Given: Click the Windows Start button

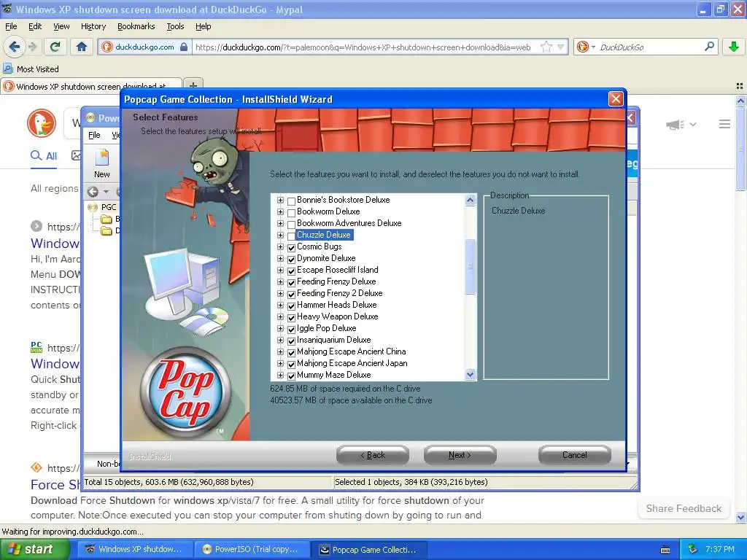Looking at the screenshot, I should 35,549.
